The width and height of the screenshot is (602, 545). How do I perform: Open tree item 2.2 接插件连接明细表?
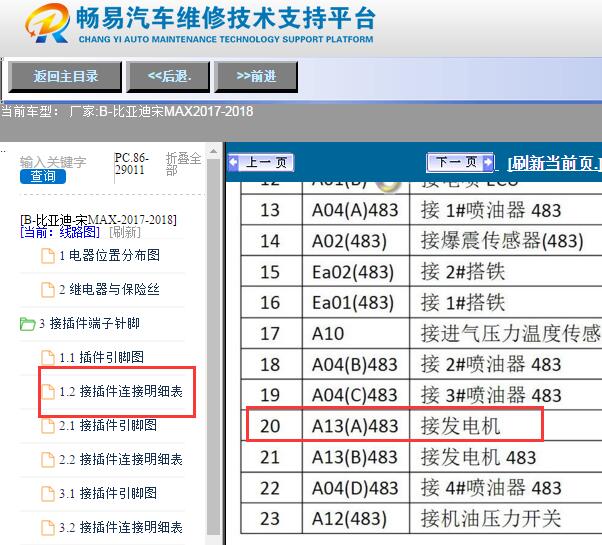pyautogui.click(x=121, y=459)
